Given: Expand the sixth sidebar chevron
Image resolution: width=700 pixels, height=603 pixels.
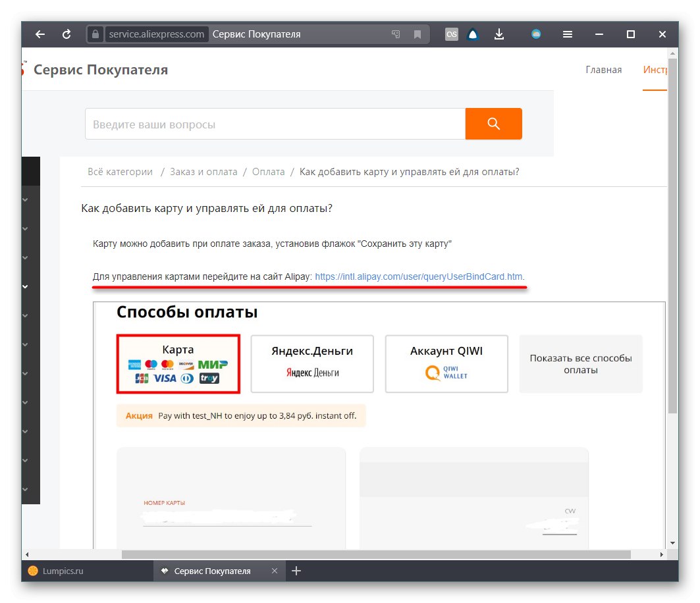Looking at the screenshot, I should [x=25, y=344].
